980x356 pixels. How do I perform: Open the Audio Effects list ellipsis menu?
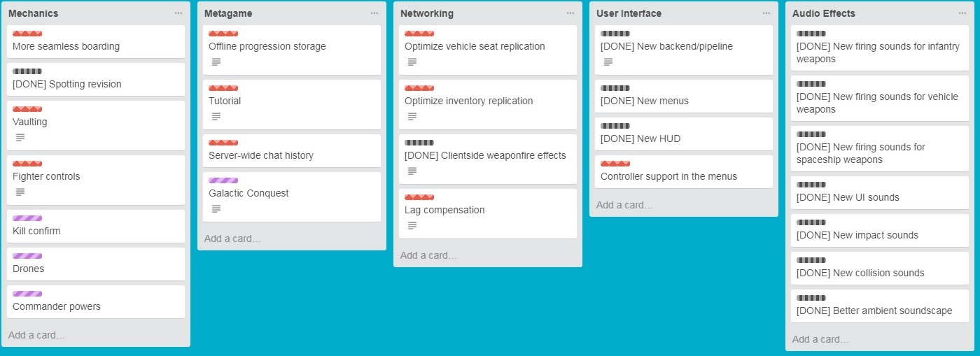[962, 13]
